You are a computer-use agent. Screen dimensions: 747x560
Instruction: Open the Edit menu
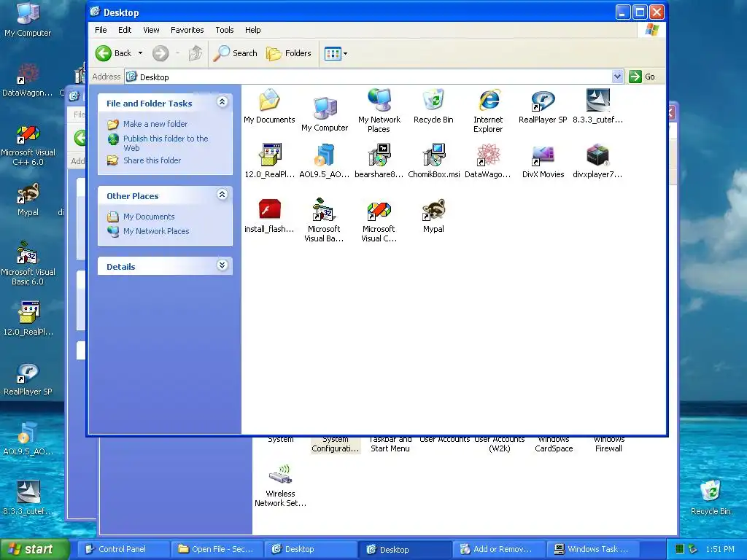[x=125, y=30]
